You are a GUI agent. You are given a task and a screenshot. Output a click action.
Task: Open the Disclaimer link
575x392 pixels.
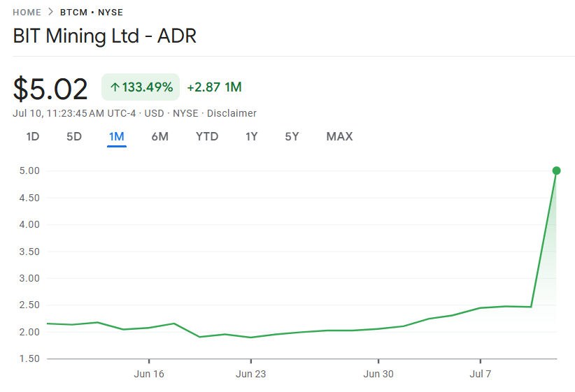(232, 114)
